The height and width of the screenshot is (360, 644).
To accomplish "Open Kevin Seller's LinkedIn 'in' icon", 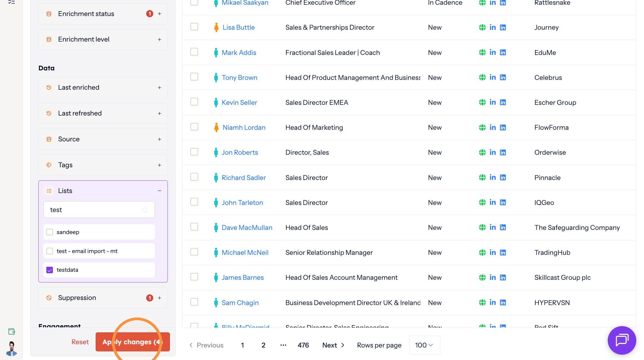I will click(x=493, y=102).
